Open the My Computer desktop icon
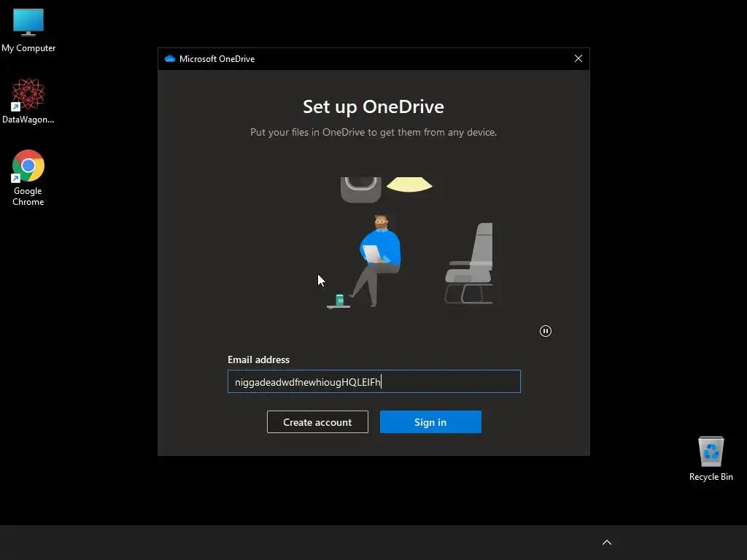 28,30
